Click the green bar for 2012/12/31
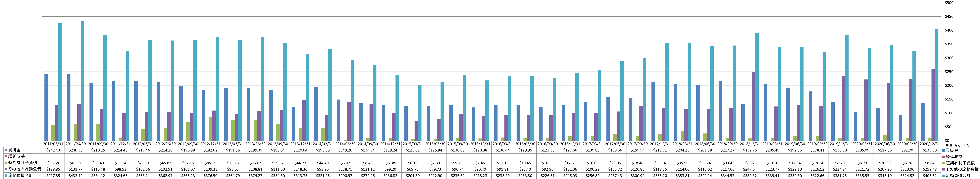This screenshot has height=179, width=980. tap(210, 129)
